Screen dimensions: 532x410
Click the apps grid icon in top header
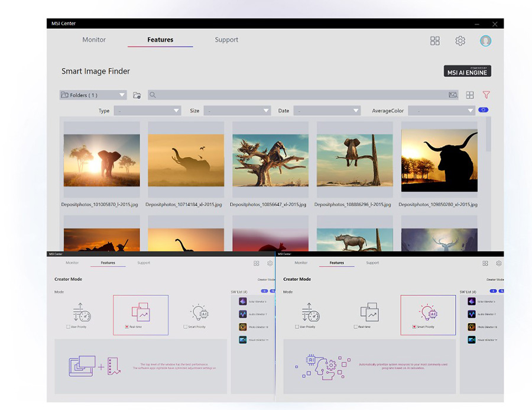click(x=435, y=41)
